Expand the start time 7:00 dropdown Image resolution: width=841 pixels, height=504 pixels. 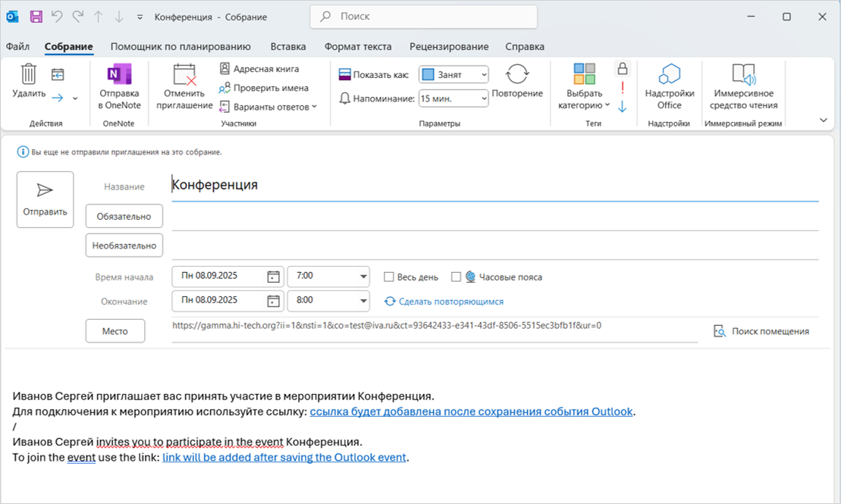point(363,277)
